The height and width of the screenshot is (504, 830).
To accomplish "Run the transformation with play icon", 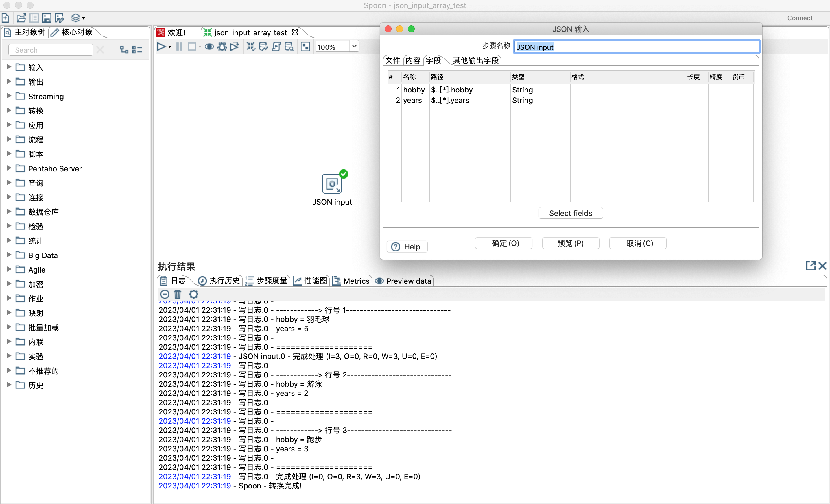I will pos(161,47).
